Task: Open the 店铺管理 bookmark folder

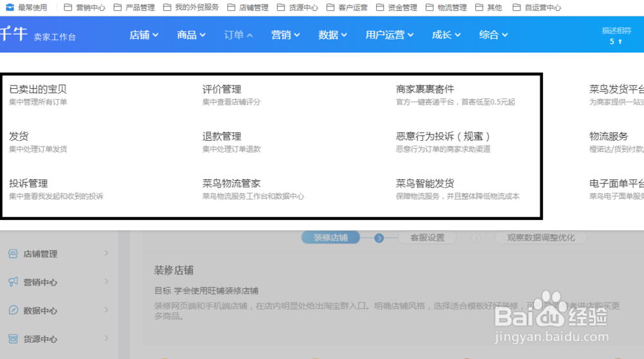Action: coord(248,7)
